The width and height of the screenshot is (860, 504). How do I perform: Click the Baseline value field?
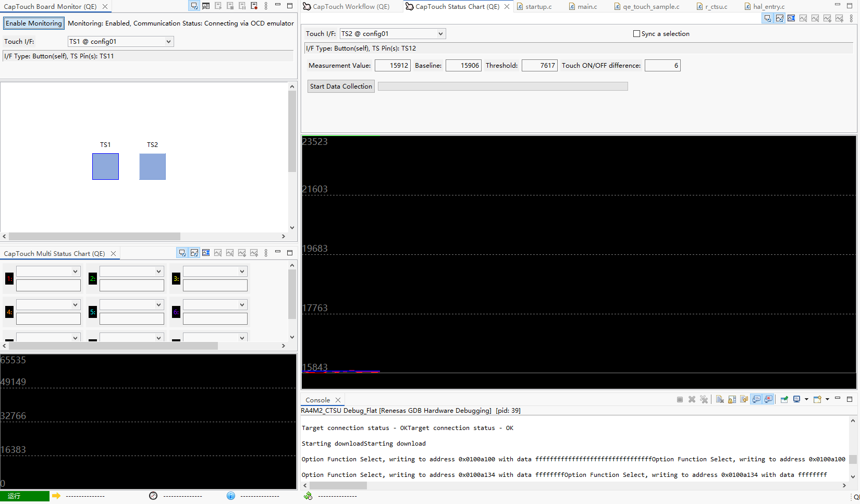pos(463,65)
